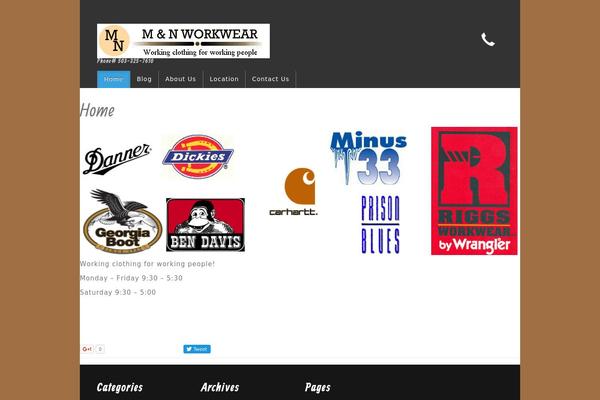Click the Google plus count box
This screenshot has width=600, height=400.
point(100,349)
